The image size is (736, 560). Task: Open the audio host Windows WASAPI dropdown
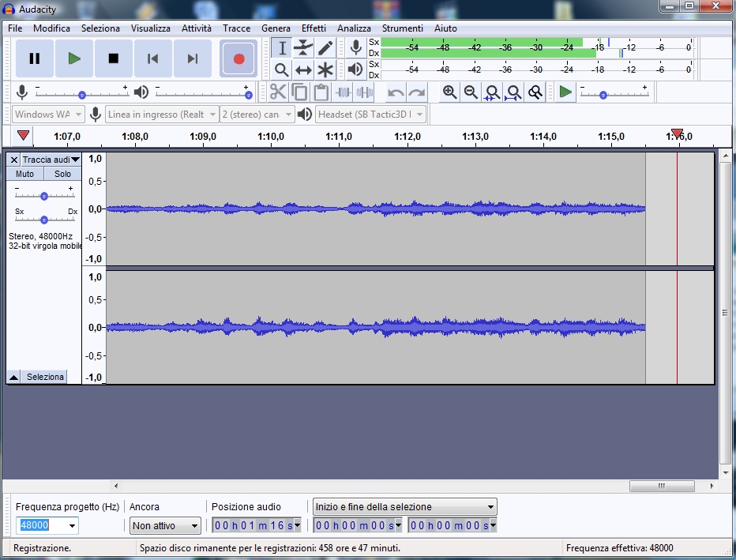click(x=48, y=114)
